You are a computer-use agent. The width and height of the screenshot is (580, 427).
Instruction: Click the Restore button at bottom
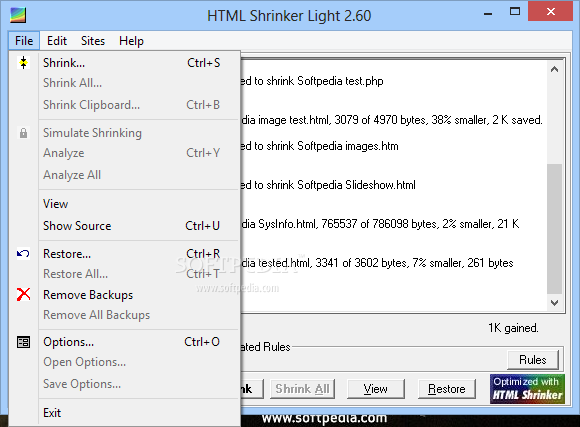[446, 389]
